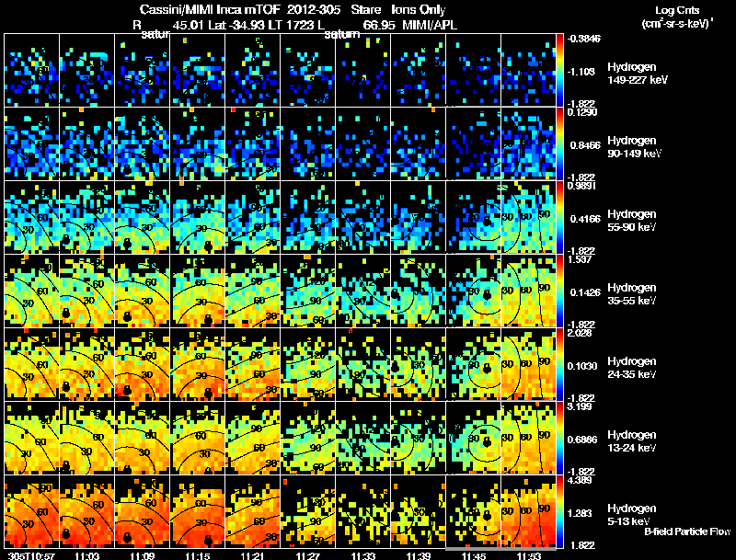Click the 11:27 time label
The width and height of the screenshot is (736, 560).
tap(307, 556)
